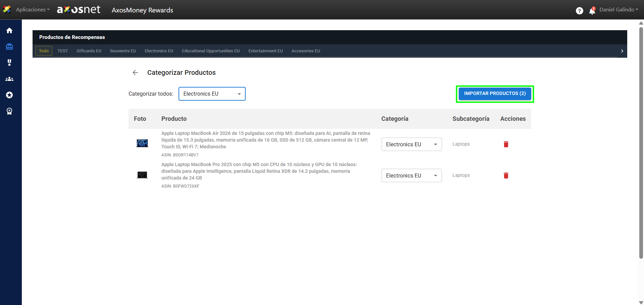The image size is (644, 305).
Task: Expand the Daniel Galindo user menu
Action: pos(618,10)
